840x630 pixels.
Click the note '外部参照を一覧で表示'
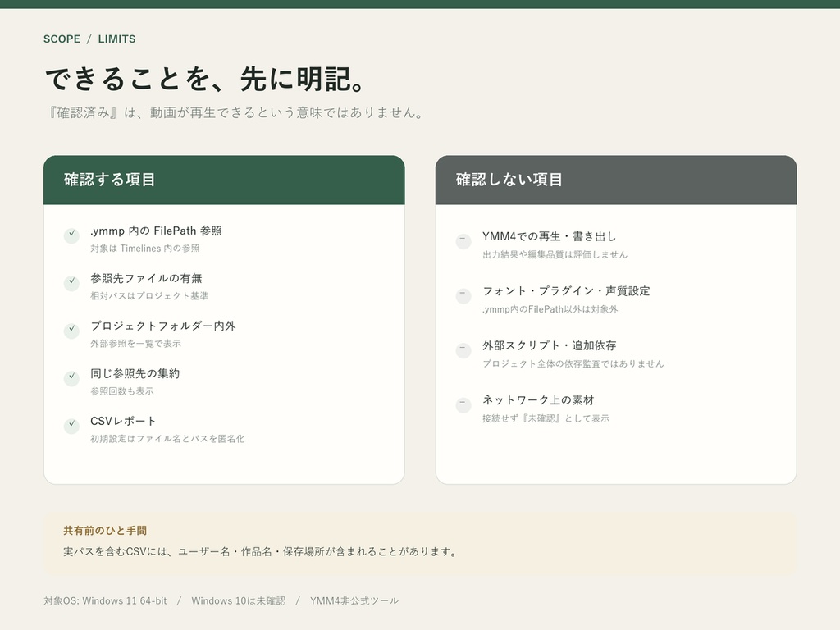point(135,344)
